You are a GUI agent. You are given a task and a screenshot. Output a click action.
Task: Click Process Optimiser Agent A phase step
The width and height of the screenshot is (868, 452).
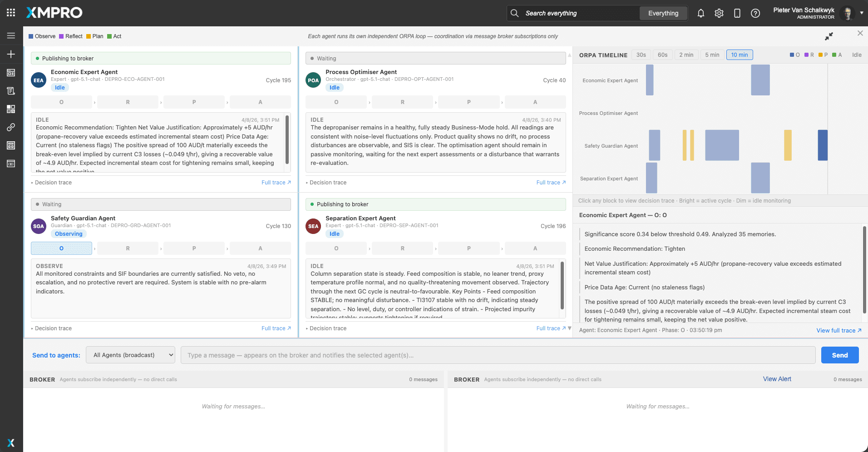pos(535,102)
